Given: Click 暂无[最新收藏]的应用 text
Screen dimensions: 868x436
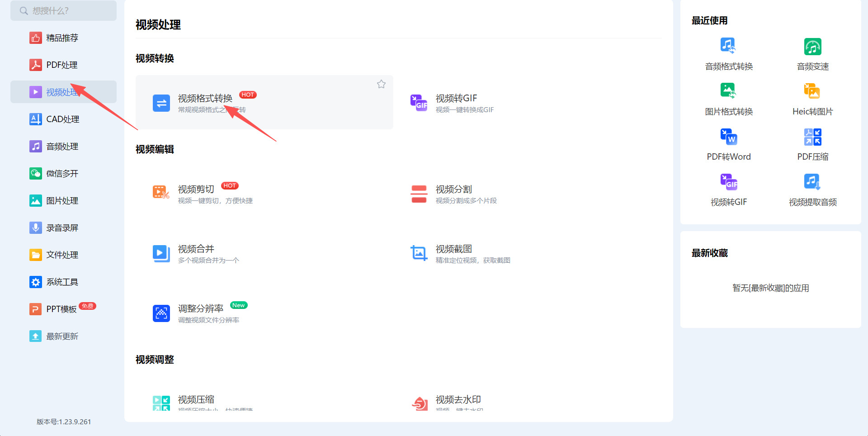Looking at the screenshot, I should pyautogui.click(x=770, y=288).
